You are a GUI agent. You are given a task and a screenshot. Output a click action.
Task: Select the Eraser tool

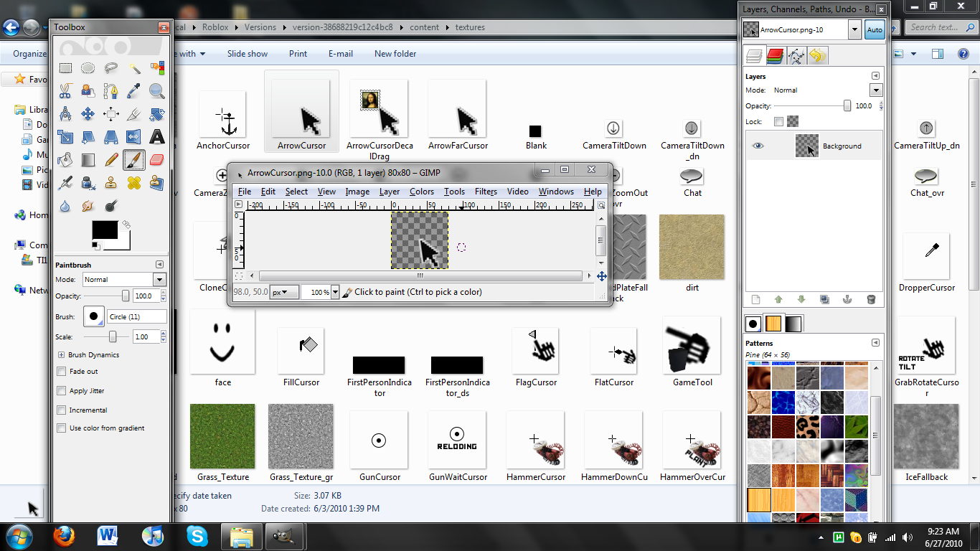click(156, 159)
